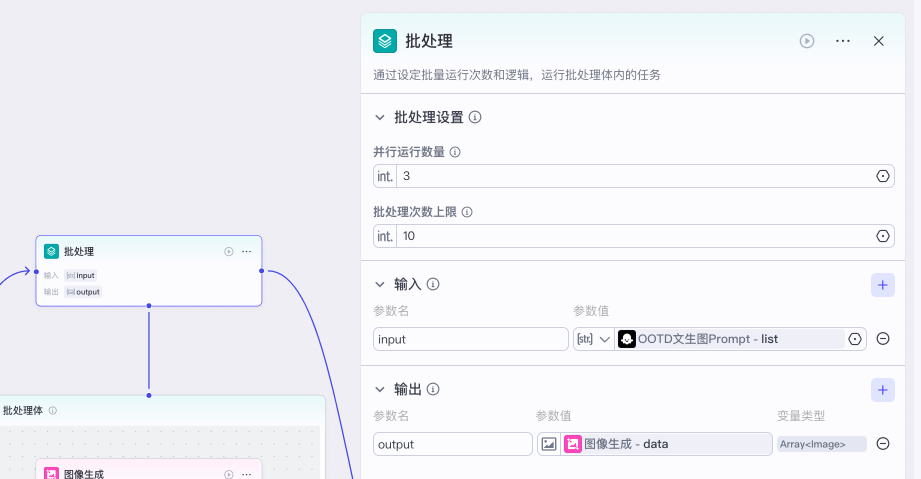The height and width of the screenshot is (479, 921).
Task: Add a new output parameter
Action: pos(882,390)
